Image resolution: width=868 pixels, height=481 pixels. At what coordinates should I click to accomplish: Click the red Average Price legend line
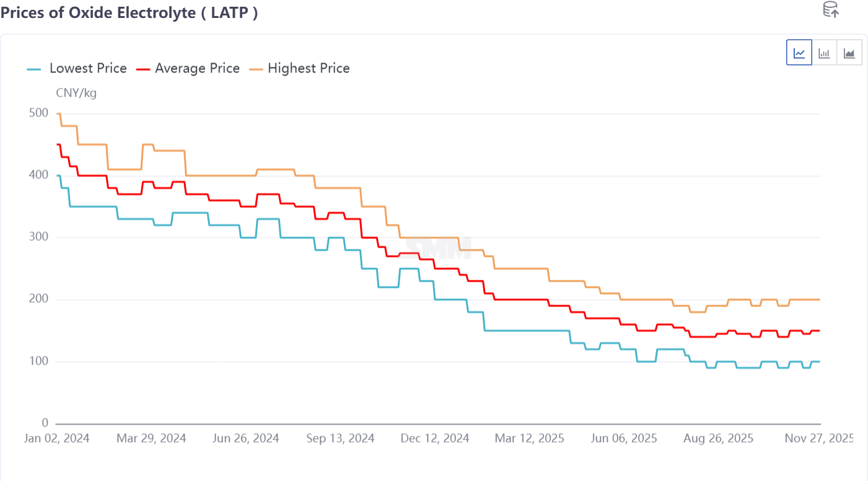click(x=144, y=69)
